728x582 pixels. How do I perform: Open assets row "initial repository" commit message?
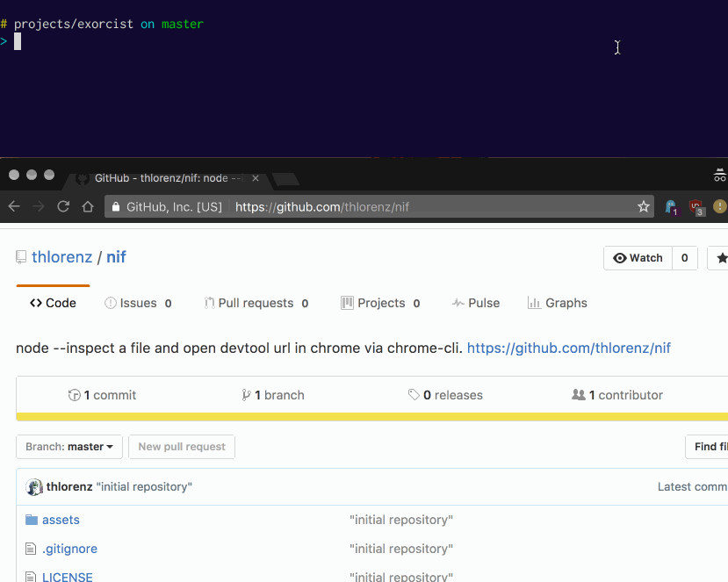click(401, 520)
